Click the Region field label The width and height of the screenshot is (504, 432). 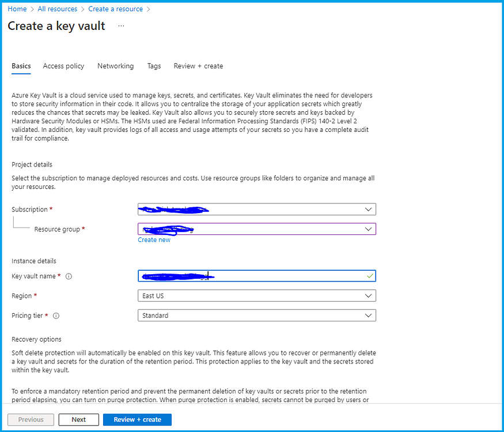(21, 296)
